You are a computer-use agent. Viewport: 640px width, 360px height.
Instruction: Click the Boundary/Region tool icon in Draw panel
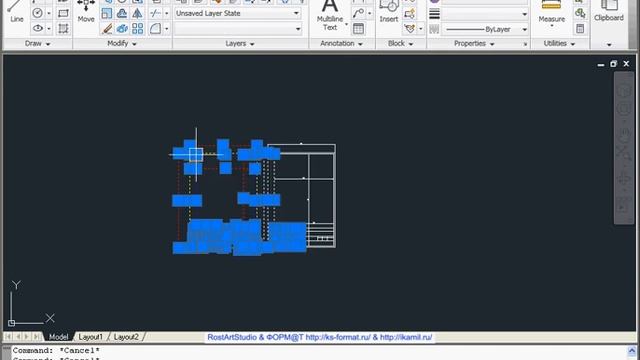63,28
